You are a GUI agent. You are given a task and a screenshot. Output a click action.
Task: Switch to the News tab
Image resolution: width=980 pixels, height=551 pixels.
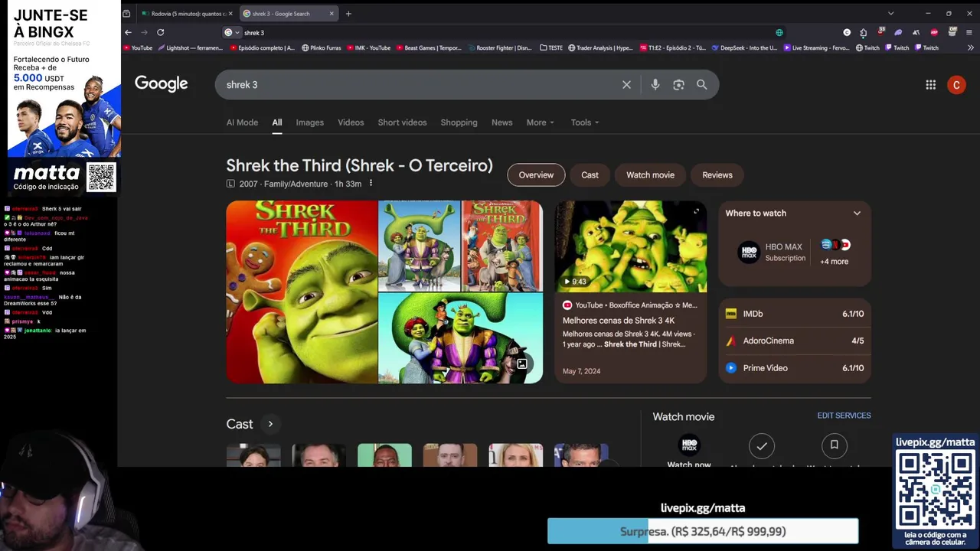[x=501, y=122]
